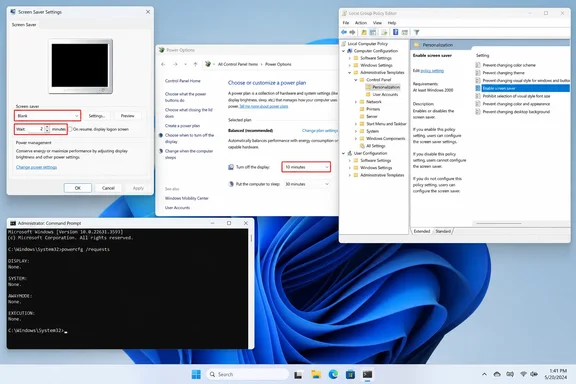Open 'Turn off the display' 10 minutes dropdown
Image resolution: width=576 pixels, height=384 pixels.
click(x=306, y=167)
